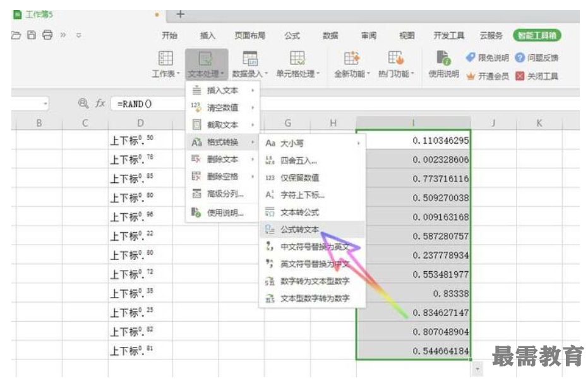Screen dimensions: 588x381
Task: Select cell containing 0.110346295
Action: (413, 141)
